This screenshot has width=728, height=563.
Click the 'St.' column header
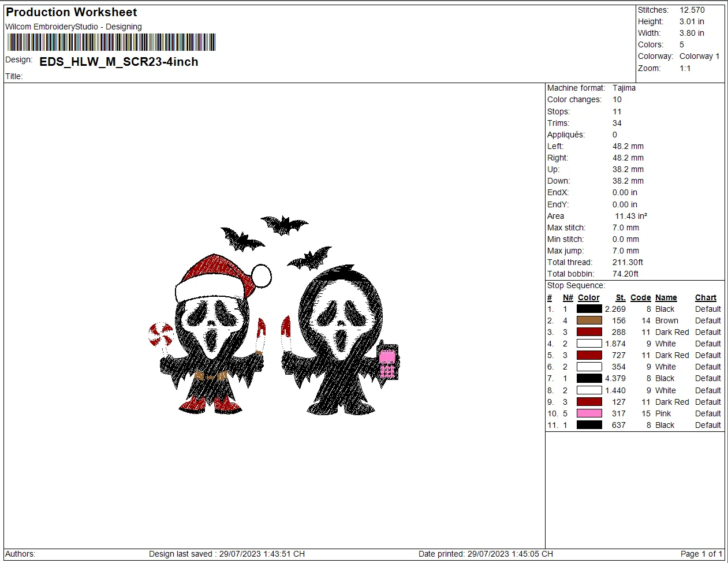tap(621, 297)
